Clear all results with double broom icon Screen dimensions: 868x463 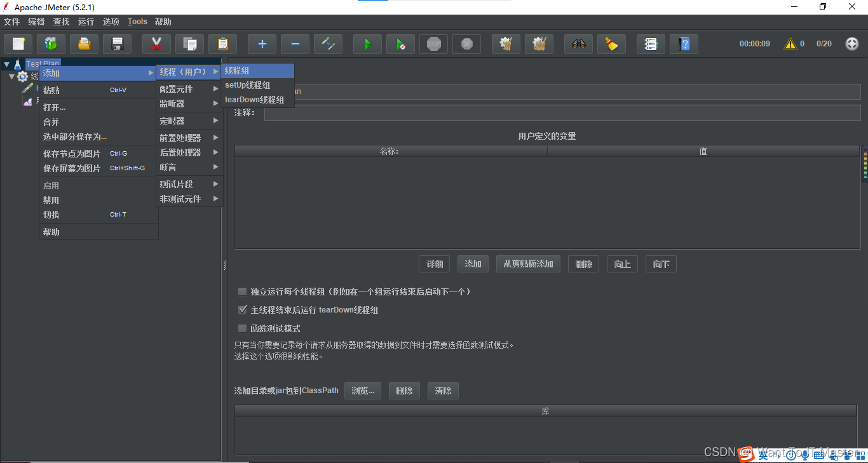[539, 44]
